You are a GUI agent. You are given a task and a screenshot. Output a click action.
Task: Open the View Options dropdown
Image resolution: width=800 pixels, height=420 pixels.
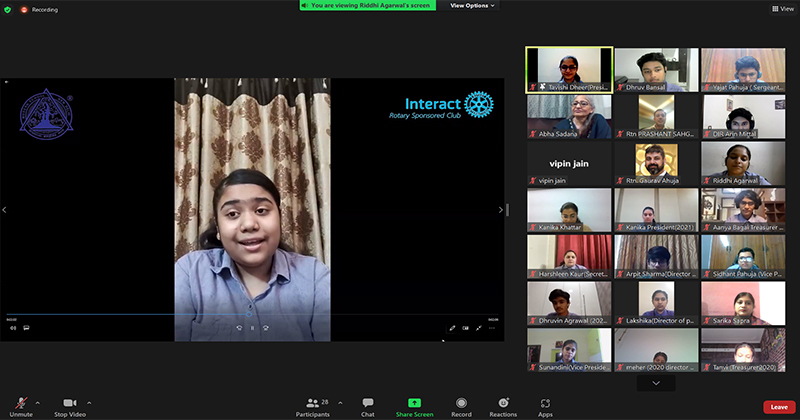pos(472,6)
